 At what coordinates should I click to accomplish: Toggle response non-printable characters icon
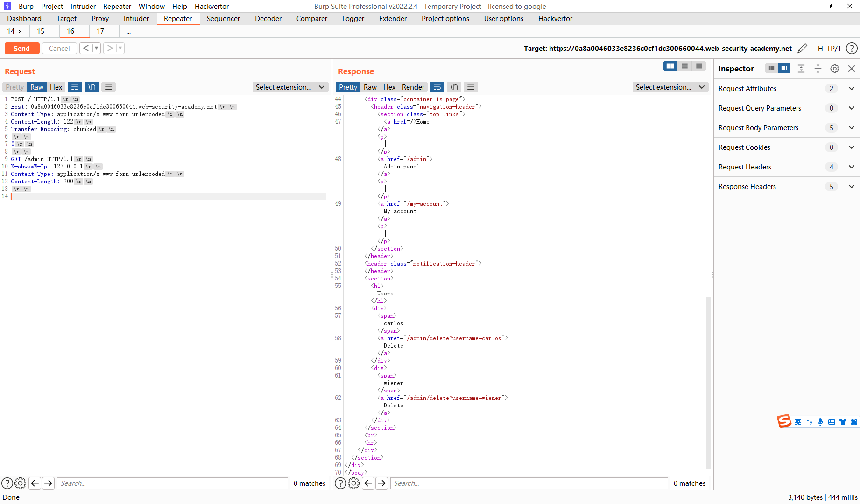pos(454,87)
